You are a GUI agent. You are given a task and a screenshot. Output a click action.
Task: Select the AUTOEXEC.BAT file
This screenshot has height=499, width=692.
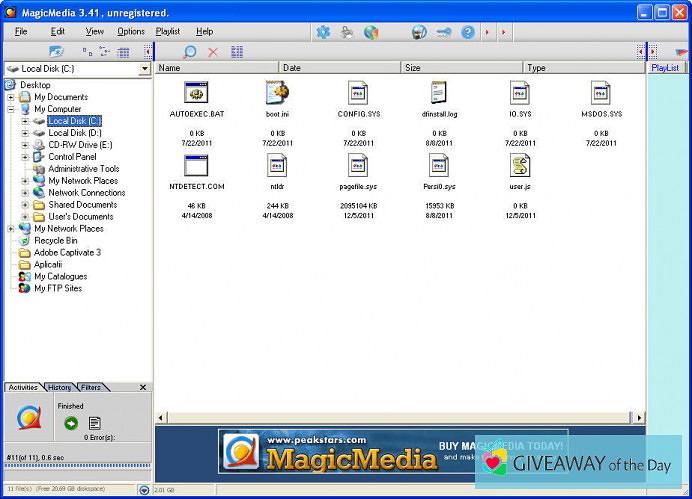coord(196,93)
